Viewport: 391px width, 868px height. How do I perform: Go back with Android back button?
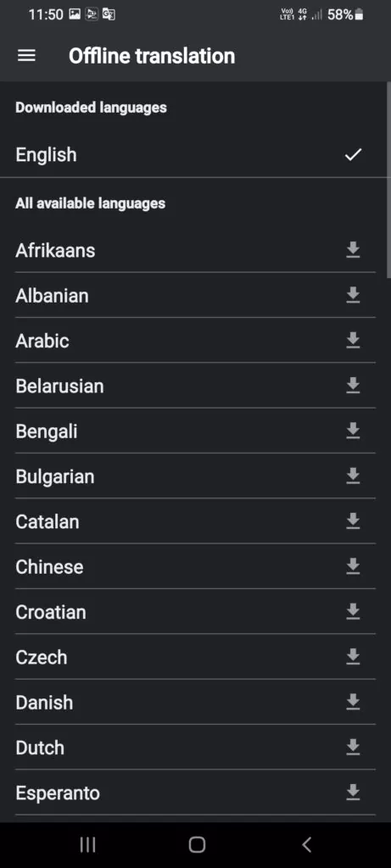307,845
